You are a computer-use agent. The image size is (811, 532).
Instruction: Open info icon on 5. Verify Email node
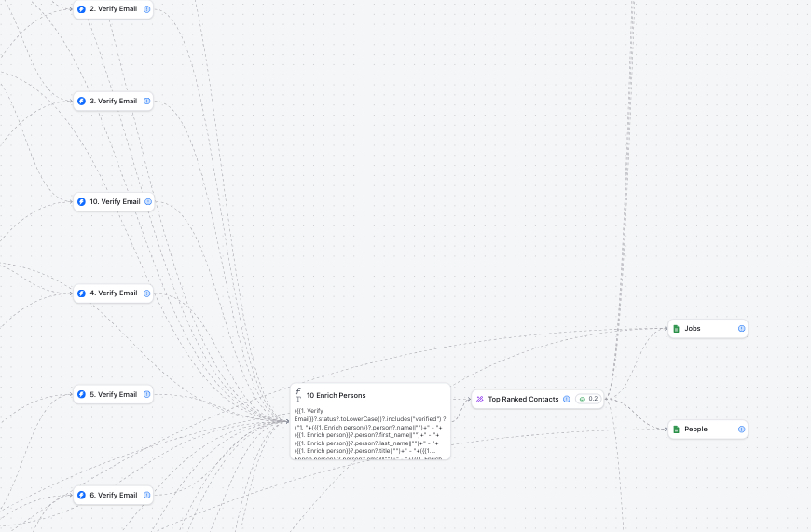147,394
